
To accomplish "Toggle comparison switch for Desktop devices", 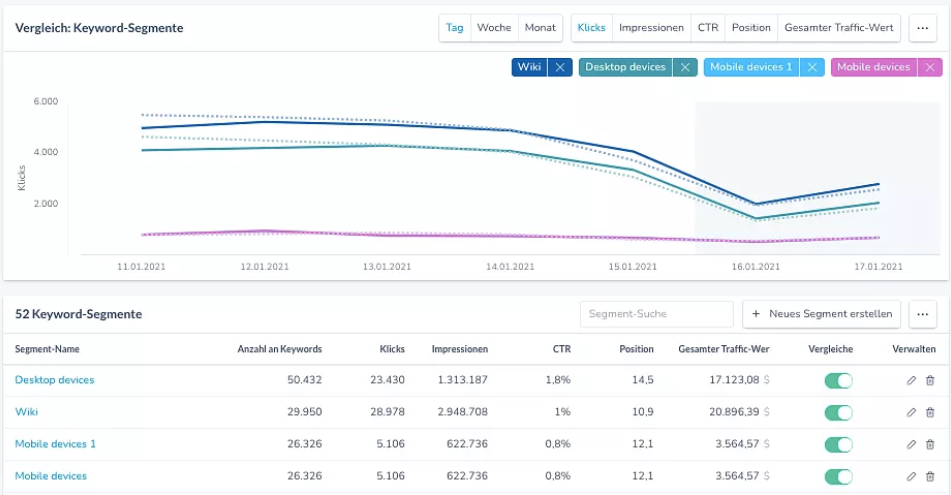I will point(838,381).
